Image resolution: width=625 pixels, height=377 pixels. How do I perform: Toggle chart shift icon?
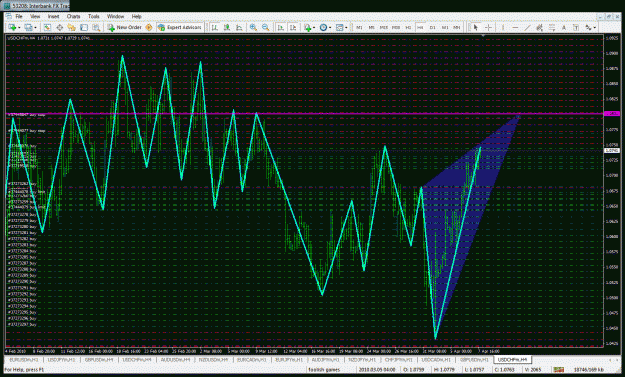[x=293, y=27]
